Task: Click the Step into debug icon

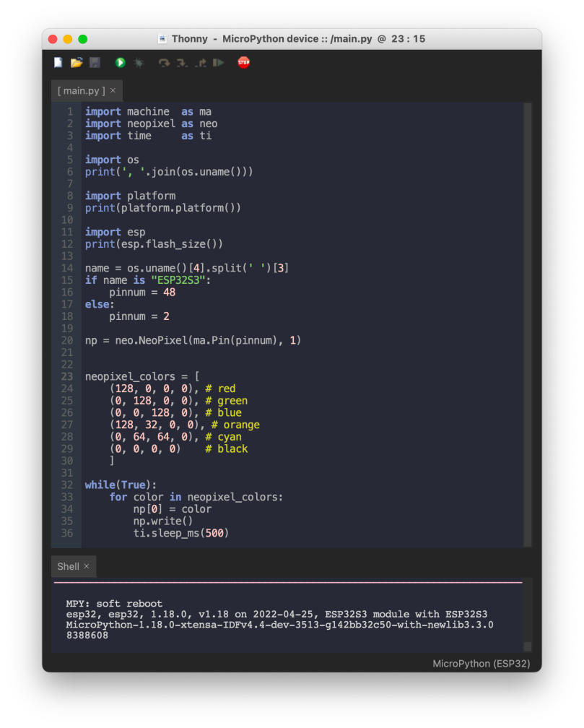Action: 182,63
